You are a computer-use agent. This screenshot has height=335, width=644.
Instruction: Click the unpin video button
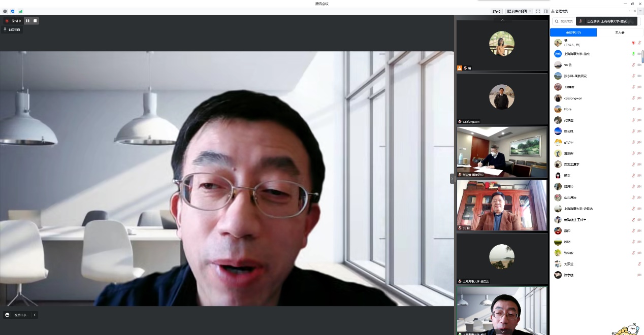[x=12, y=30]
